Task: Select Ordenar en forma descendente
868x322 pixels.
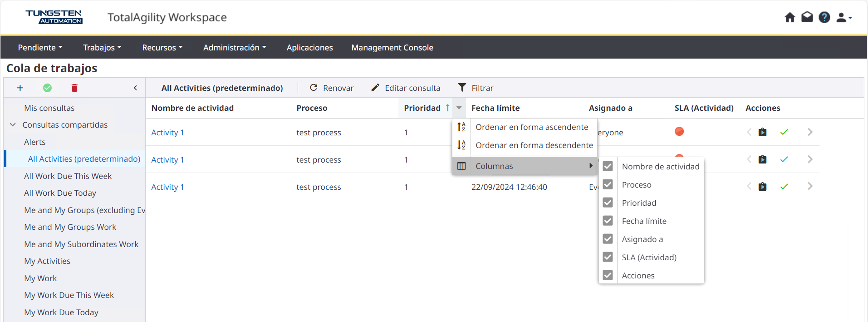Action: [x=534, y=145]
